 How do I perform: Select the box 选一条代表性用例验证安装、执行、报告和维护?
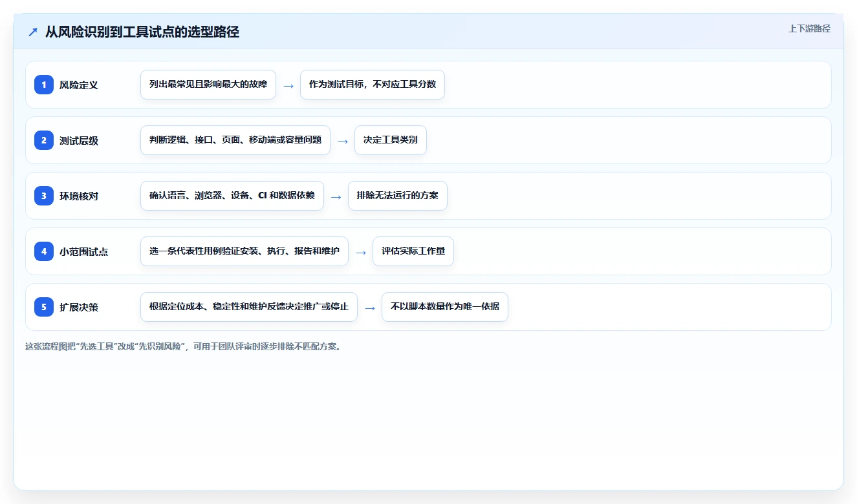pyautogui.click(x=244, y=251)
